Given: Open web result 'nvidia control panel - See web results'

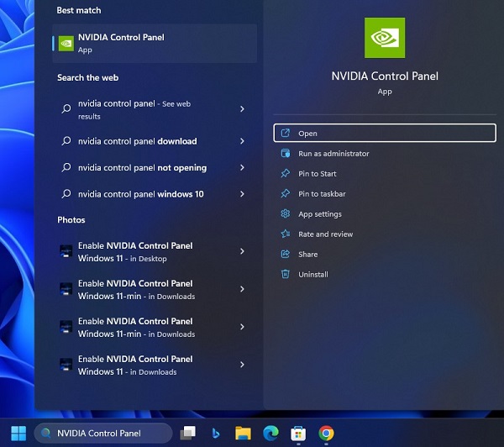Looking at the screenshot, I should click(x=155, y=109).
